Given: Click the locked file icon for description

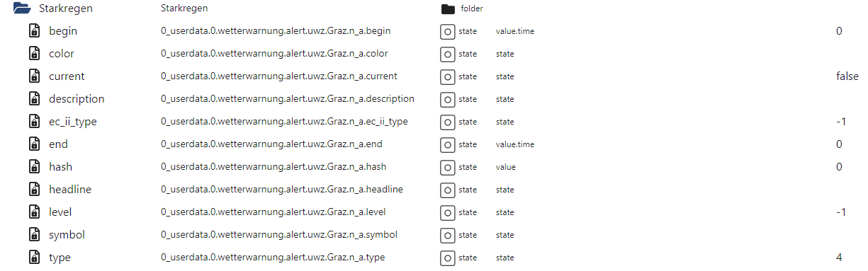Looking at the screenshot, I should point(33,99).
